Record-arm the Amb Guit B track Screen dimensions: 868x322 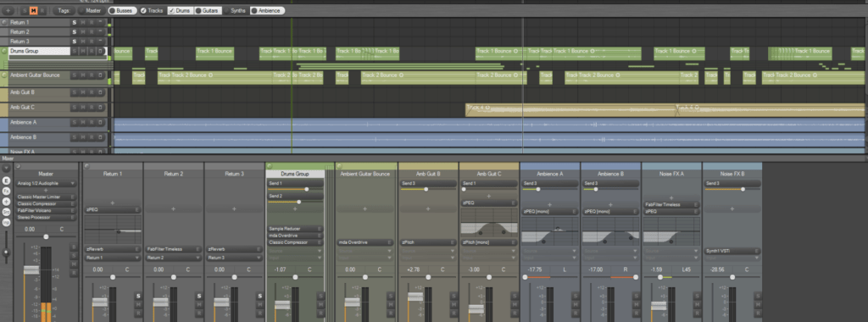[92, 92]
